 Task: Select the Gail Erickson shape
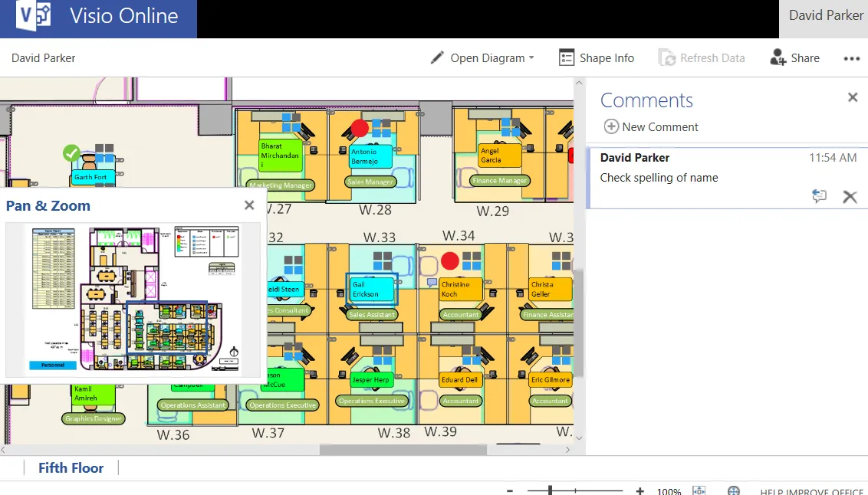[371, 289]
